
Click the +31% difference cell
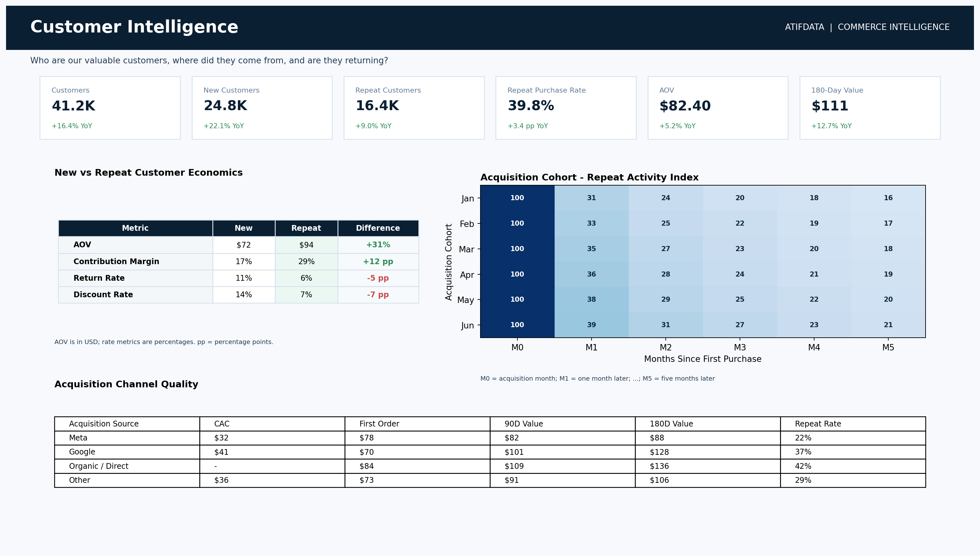[x=378, y=245]
